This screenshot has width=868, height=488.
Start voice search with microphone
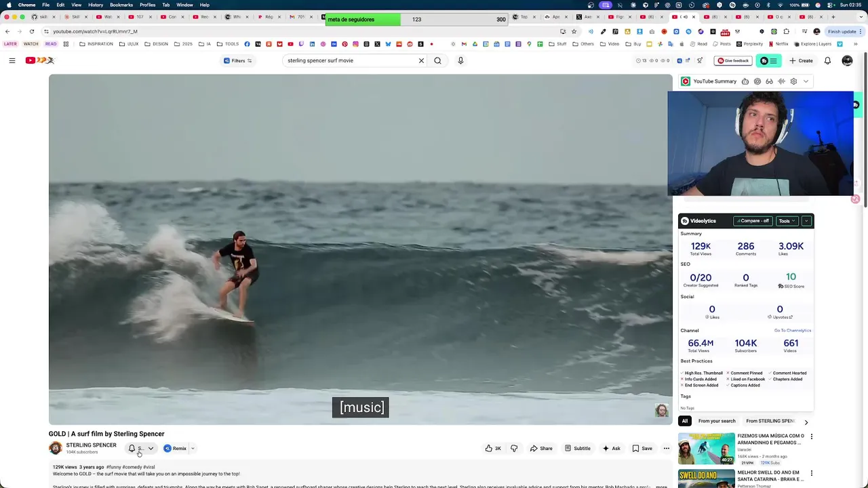(460, 60)
